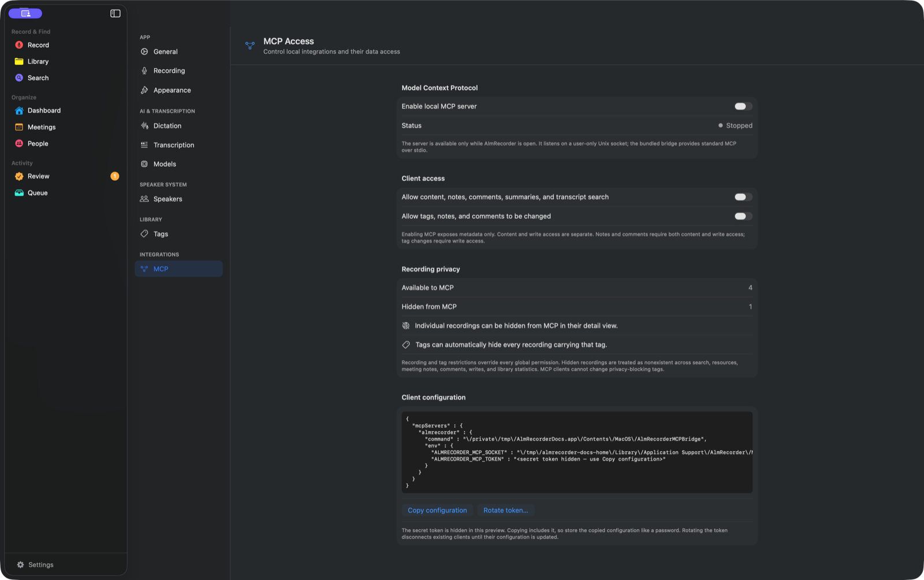The height and width of the screenshot is (580, 924).
Task: Click the Model Context Protocol heading
Action: click(x=439, y=88)
